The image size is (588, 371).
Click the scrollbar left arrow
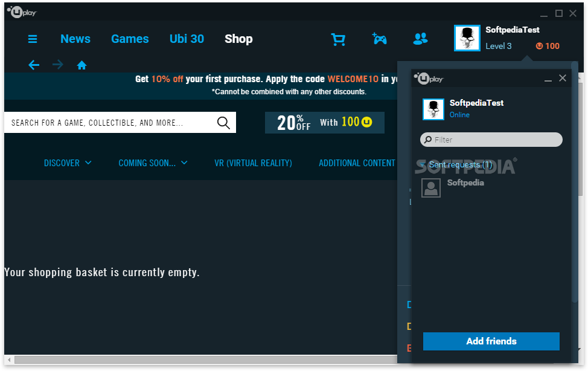pyautogui.click(x=10, y=360)
